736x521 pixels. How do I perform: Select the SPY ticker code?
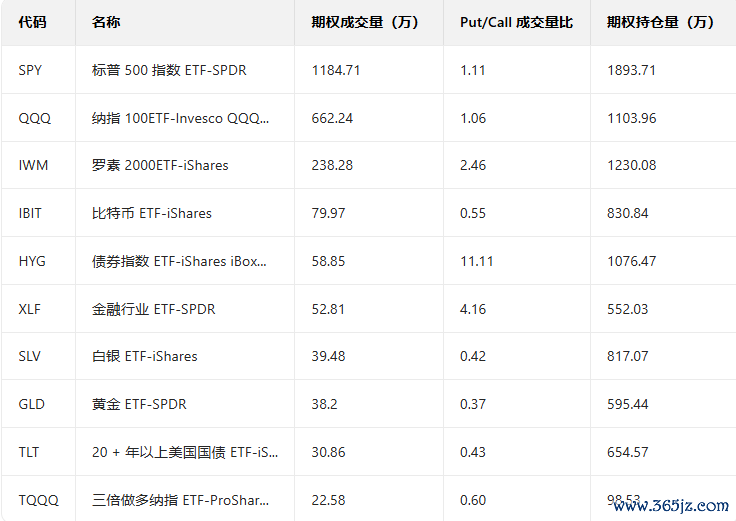[x=32, y=70]
